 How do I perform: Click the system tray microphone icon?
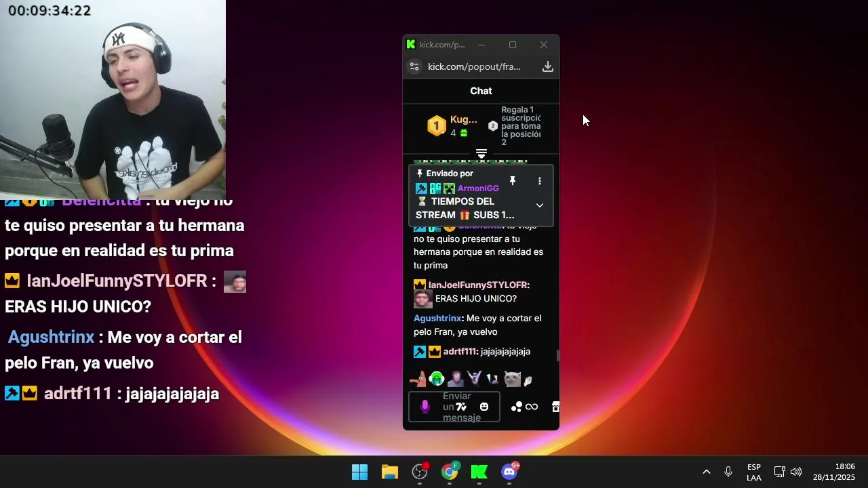point(728,472)
